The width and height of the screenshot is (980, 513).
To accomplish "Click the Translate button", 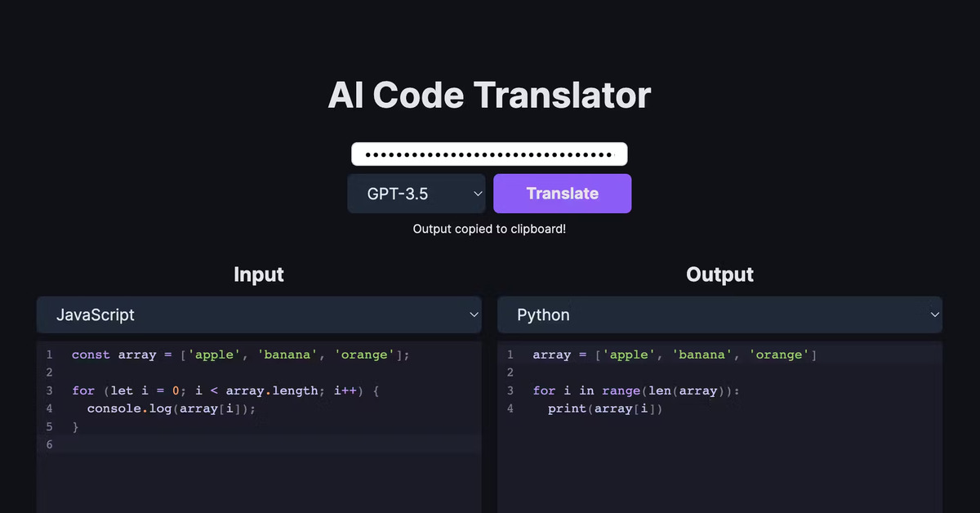I will pyautogui.click(x=562, y=193).
